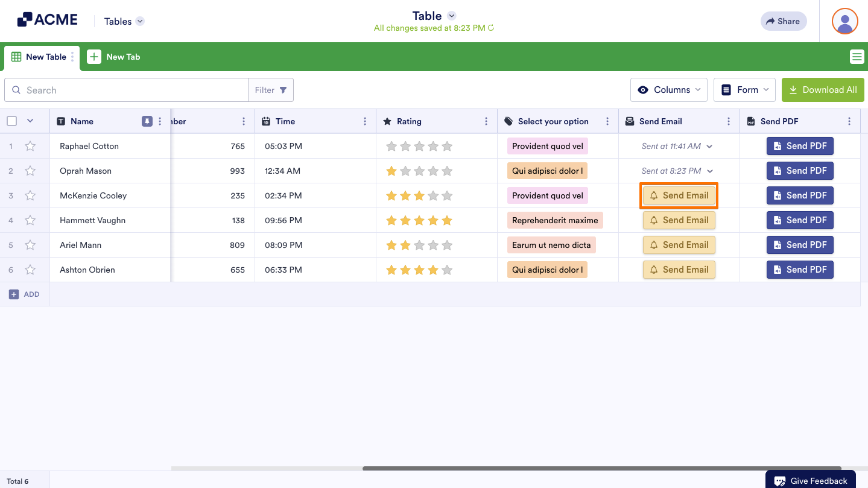Click the filter funnel icon
The height and width of the screenshot is (488, 868).
(283, 90)
